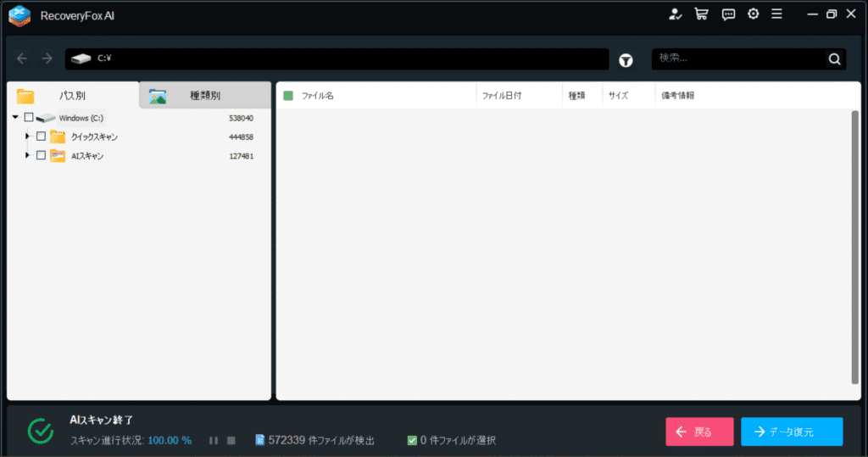Click the クイックスキャン folder icon

[x=58, y=137]
